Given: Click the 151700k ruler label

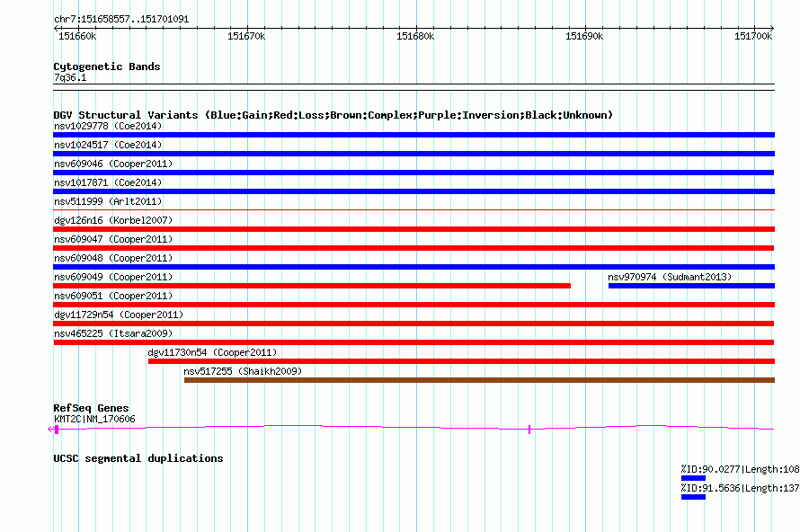Looking at the screenshot, I should tap(752, 36).
